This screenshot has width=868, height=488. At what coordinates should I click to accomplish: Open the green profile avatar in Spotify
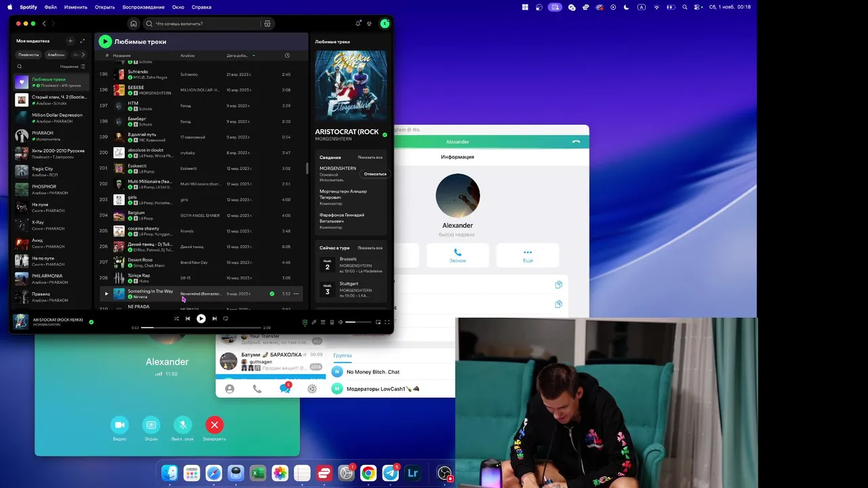(384, 24)
